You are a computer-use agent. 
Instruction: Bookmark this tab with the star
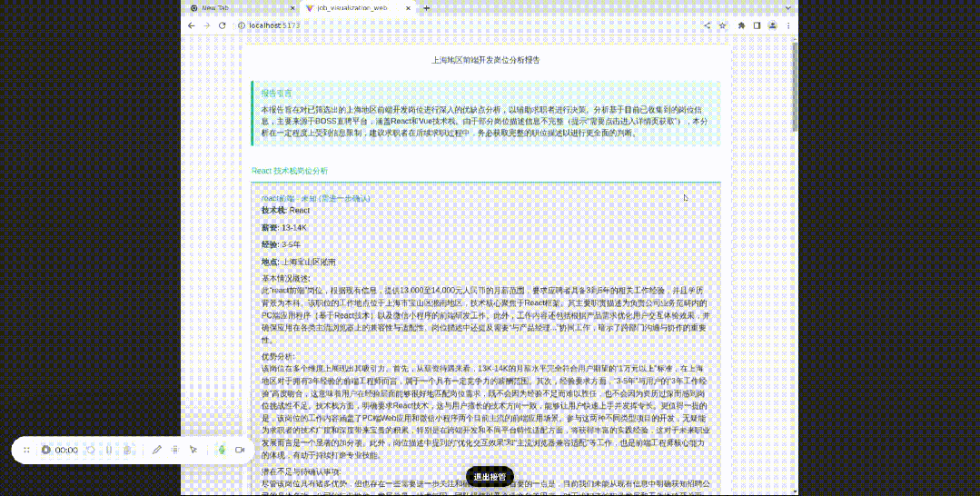[722, 25]
